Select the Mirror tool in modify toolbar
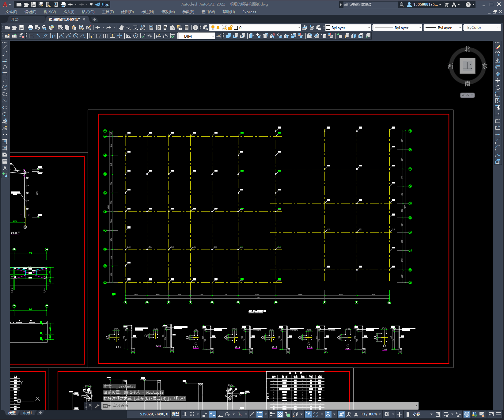 click(x=498, y=60)
